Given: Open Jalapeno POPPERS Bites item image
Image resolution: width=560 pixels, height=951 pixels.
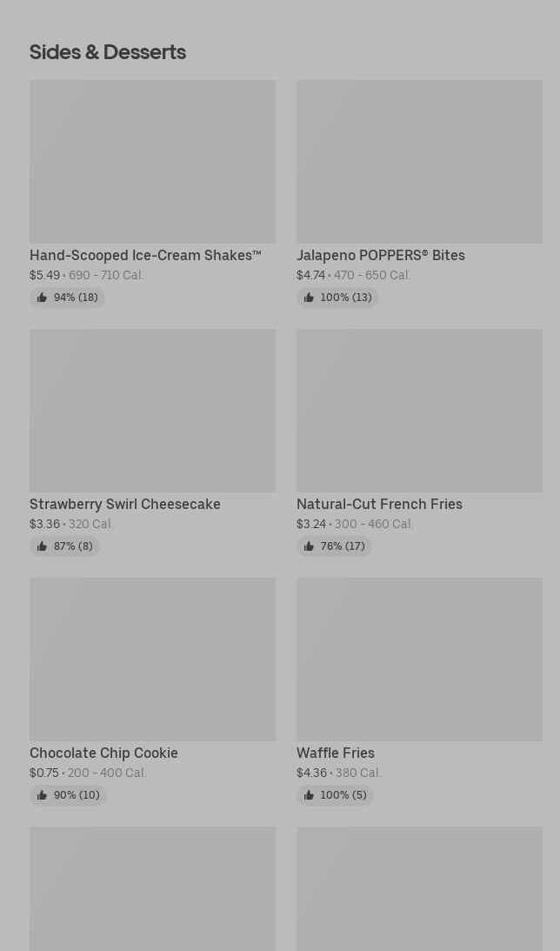Looking at the screenshot, I should click(x=419, y=161).
